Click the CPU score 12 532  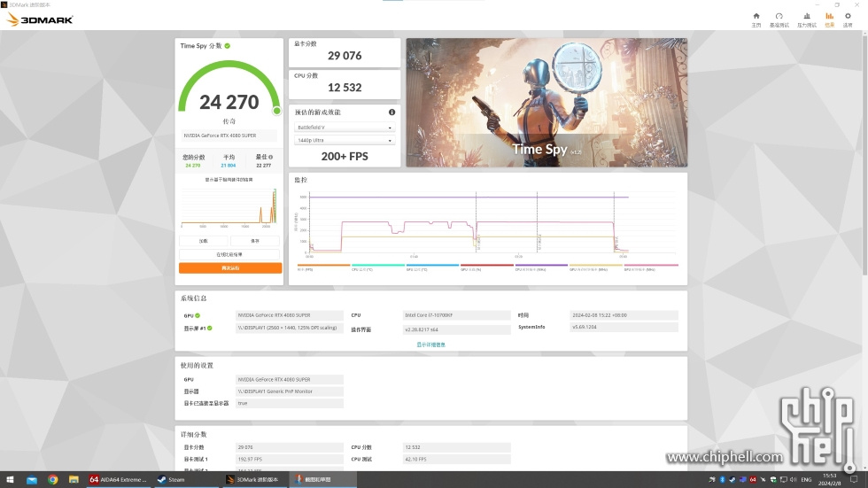pos(345,88)
